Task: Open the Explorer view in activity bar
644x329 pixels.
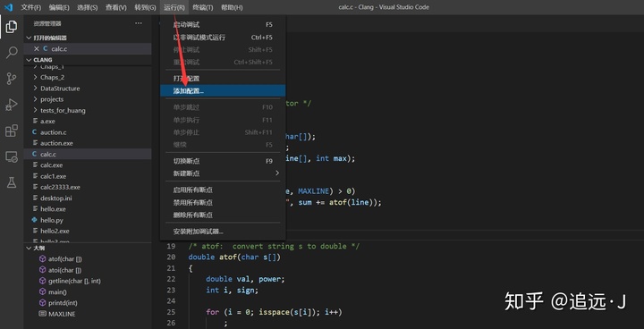Action: click(x=12, y=27)
